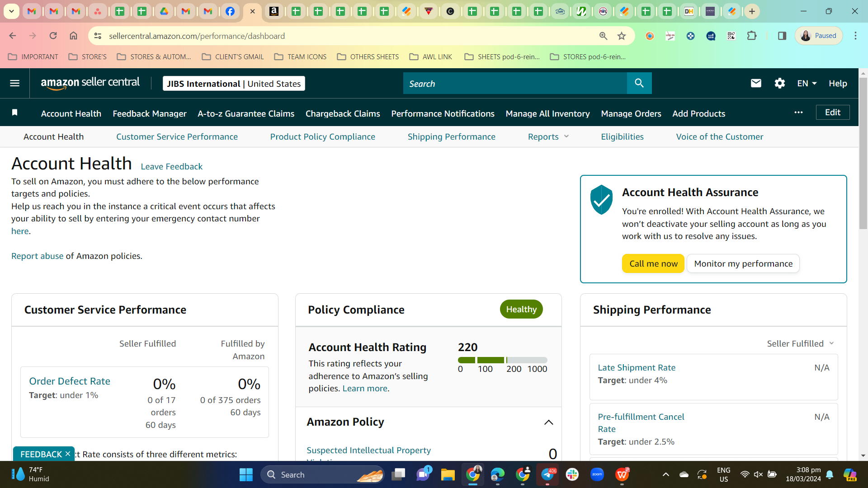Open Manage All Inventory

[x=547, y=113]
